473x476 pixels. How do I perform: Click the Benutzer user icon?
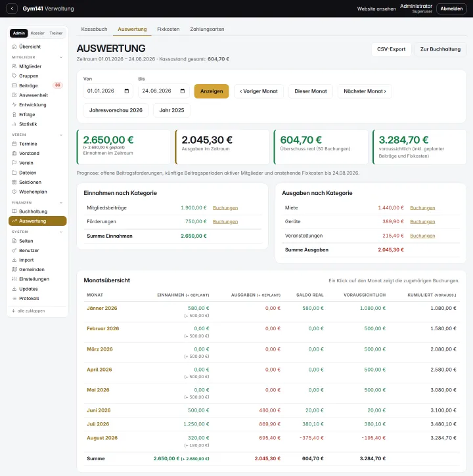click(x=14, y=250)
